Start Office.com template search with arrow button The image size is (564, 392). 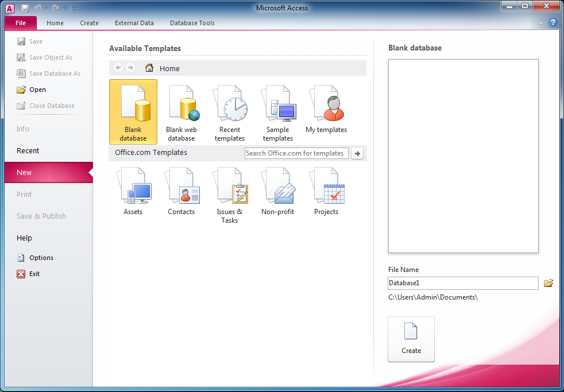357,153
